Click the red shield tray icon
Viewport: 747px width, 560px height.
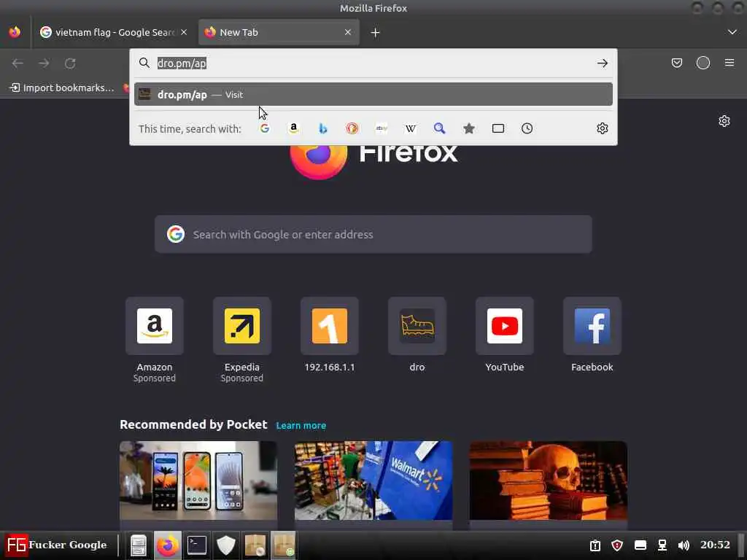617,545
